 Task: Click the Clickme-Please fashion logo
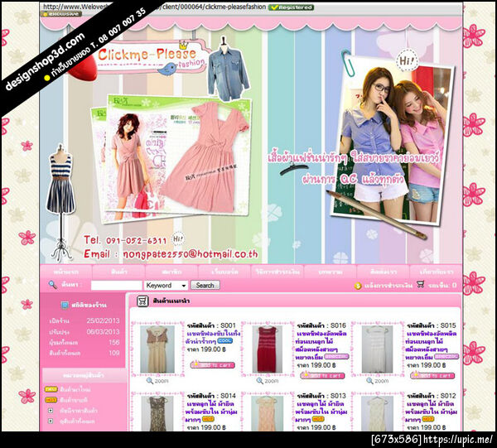point(151,58)
